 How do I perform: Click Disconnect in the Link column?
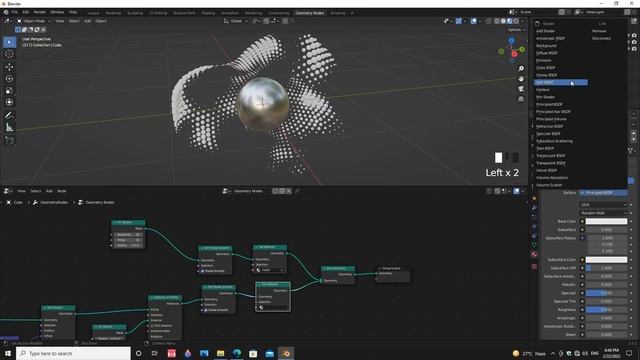pos(602,38)
